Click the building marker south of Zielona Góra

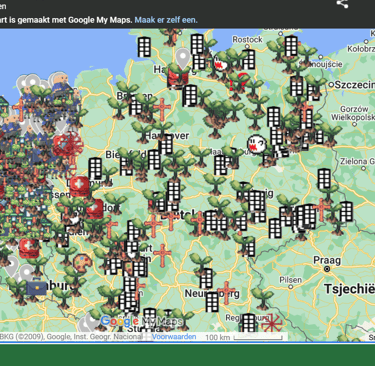(x=324, y=179)
